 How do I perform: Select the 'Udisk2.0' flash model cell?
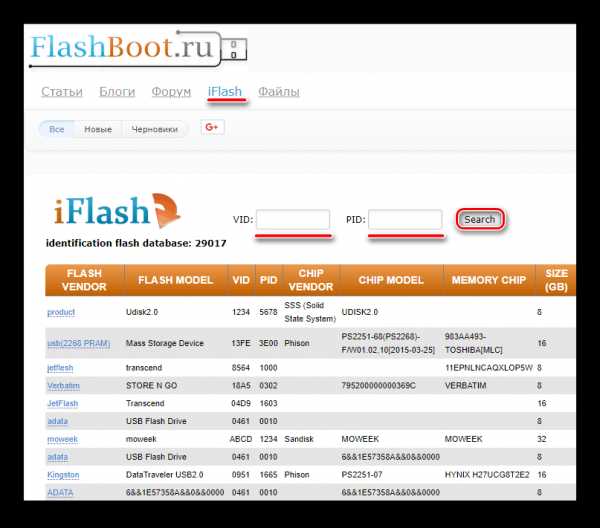(x=142, y=312)
